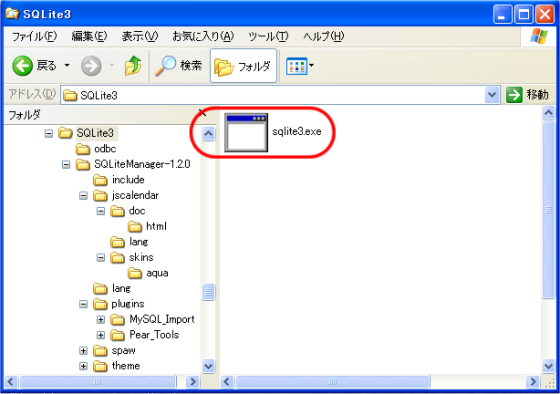Click the folder tree vertical scrollbar thumb
This screenshot has height=394, width=560.
(208, 292)
